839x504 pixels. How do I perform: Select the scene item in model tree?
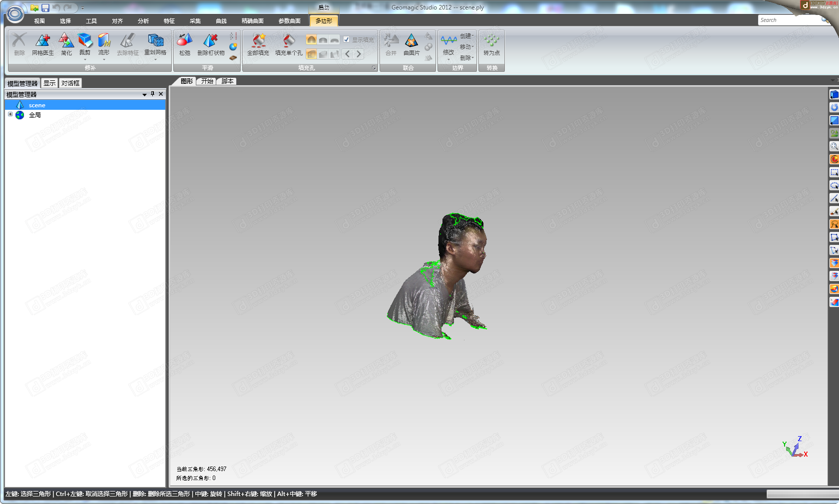85,105
